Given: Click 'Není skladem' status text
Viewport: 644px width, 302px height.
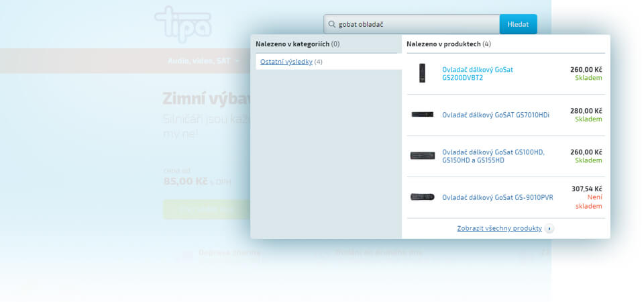Looking at the screenshot, I should pyautogui.click(x=588, y=202).
